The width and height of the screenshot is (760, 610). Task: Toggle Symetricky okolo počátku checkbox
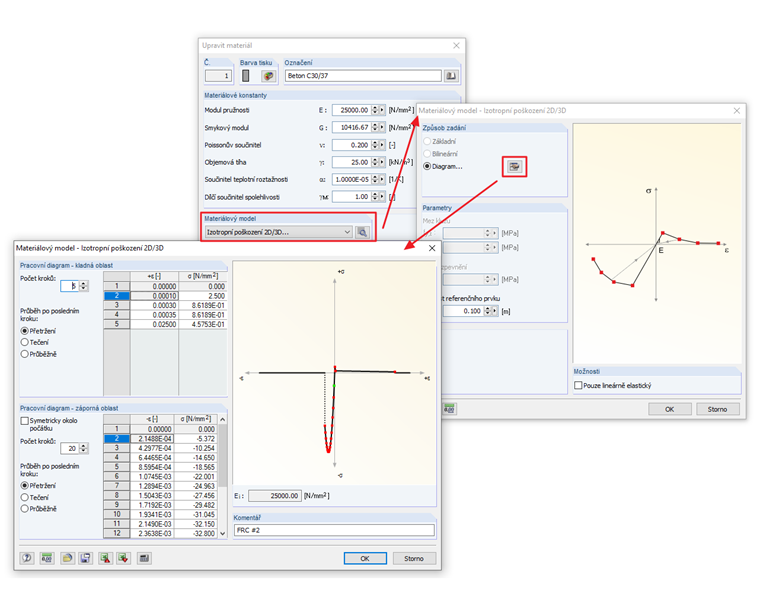point(24,421)
